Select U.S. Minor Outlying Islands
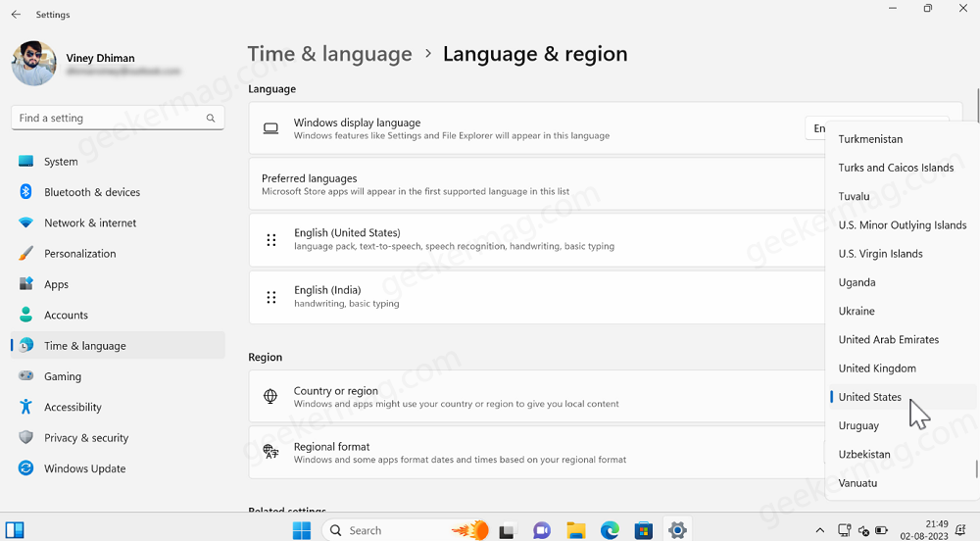 [x=903, y=224]
